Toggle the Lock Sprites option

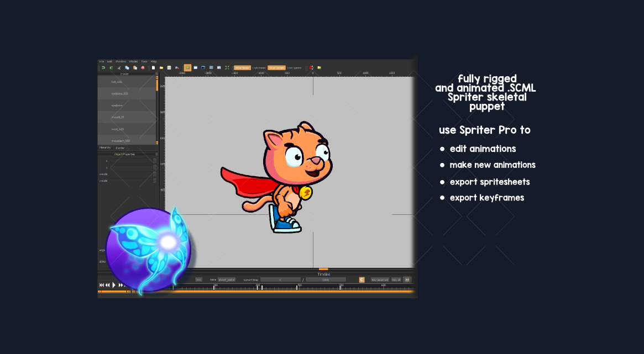click(x=294, y=68)
